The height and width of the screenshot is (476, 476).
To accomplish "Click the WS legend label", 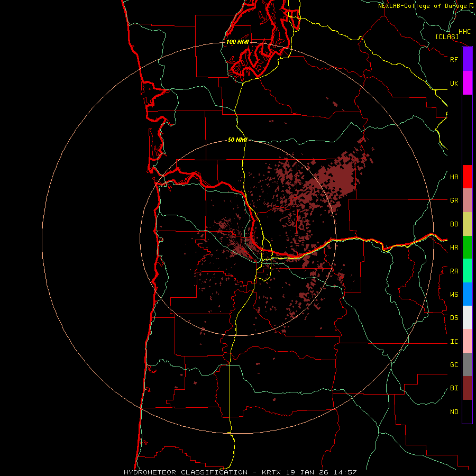I will pyautogui.click(x=454, y=295).
